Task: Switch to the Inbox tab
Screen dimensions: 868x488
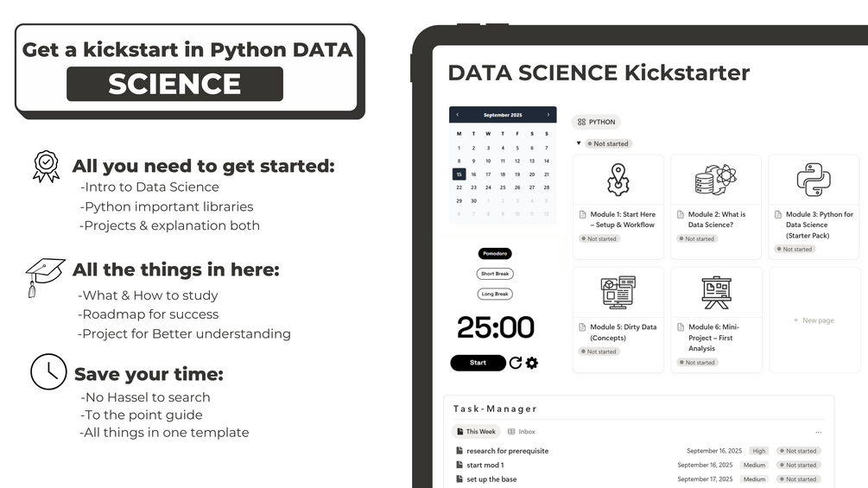Action: (x=522, y=432)
